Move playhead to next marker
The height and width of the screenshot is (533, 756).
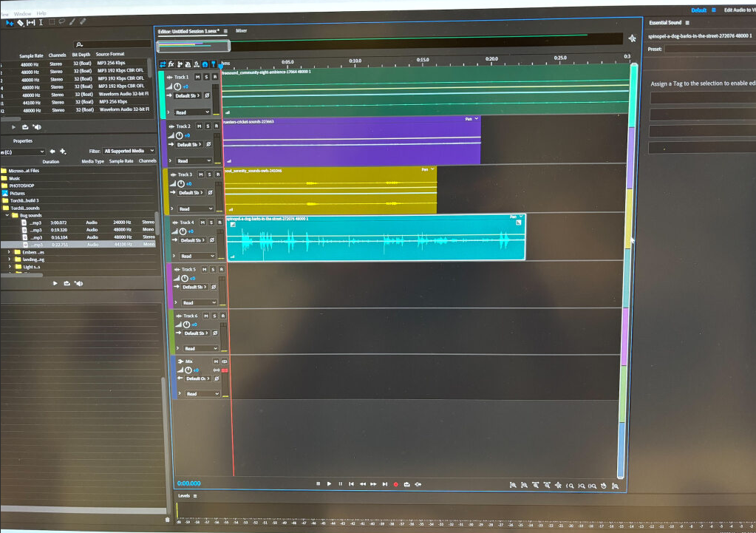385,483
